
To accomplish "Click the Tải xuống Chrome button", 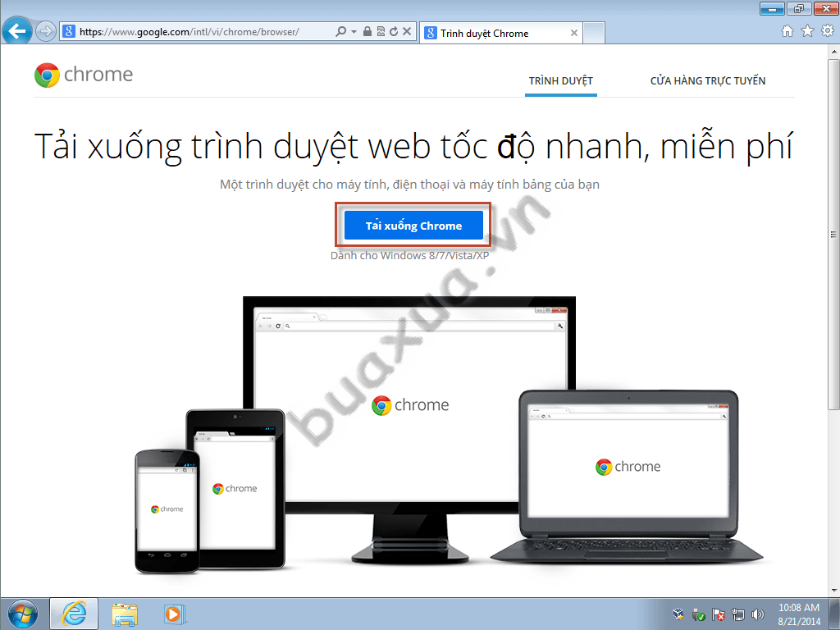I will [413, 226].
